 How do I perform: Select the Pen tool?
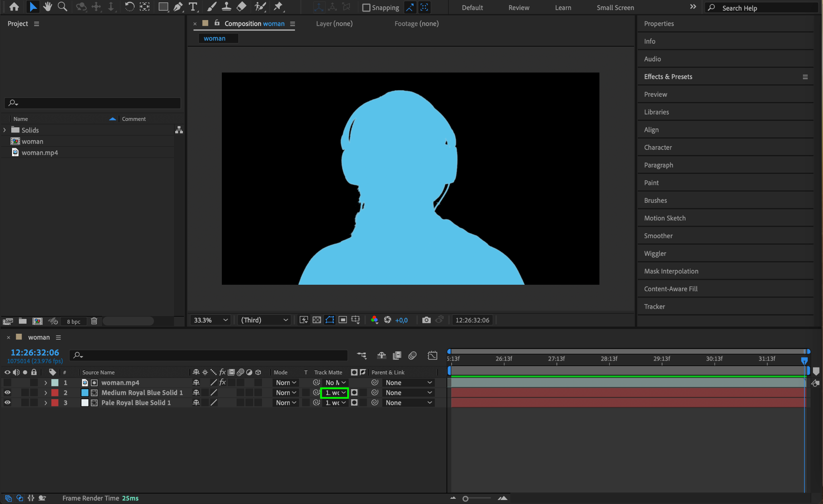pyautogui.click(x=178, y=7)
